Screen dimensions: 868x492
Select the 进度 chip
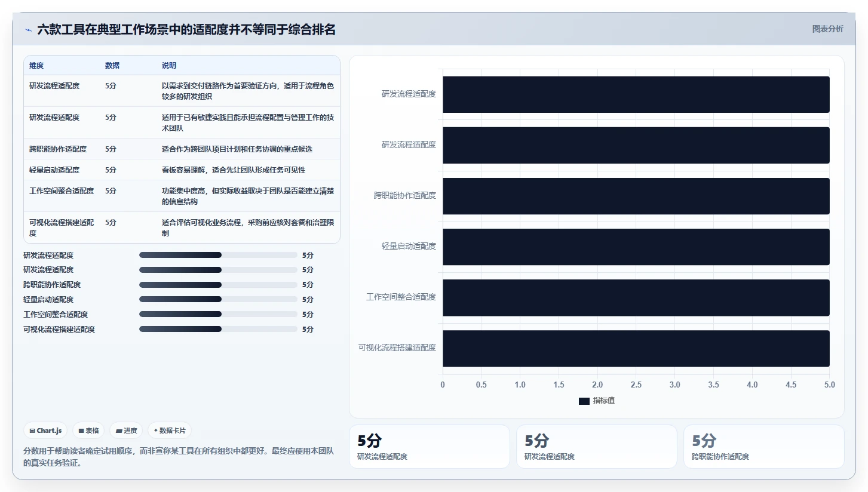click(126, 430)
